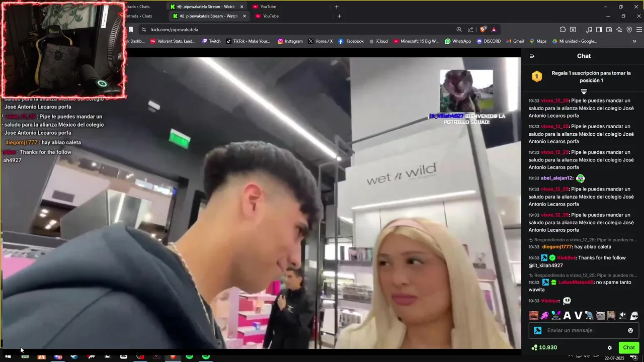View site information icon beside the URL
644x362 pixels.
pos(144,30)
